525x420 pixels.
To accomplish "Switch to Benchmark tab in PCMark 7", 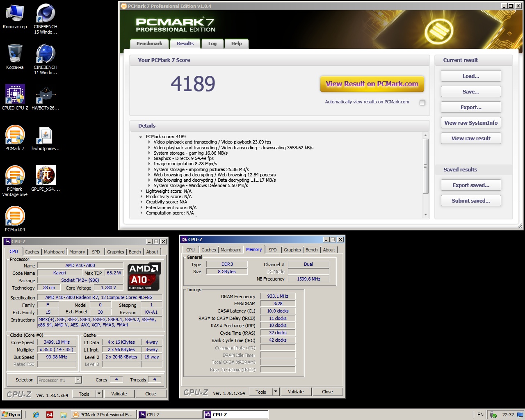I will click(x=149, y=44).
